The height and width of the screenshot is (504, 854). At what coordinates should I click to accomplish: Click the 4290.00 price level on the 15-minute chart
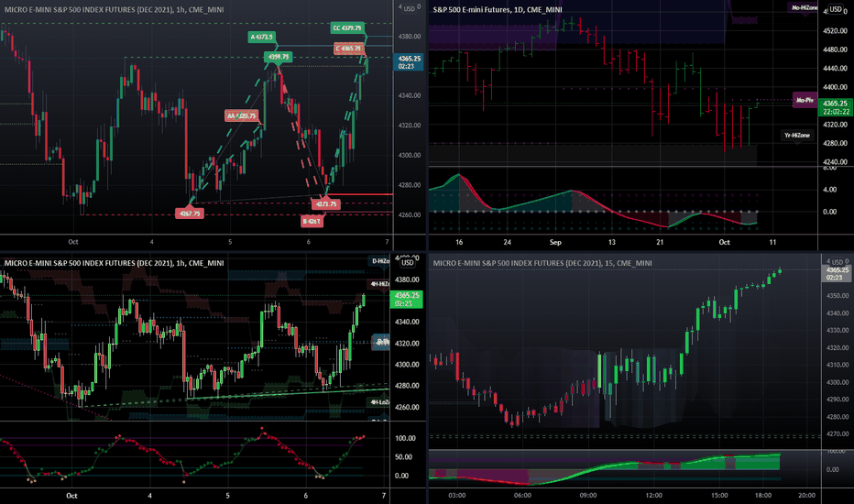(x=838, y=400)
